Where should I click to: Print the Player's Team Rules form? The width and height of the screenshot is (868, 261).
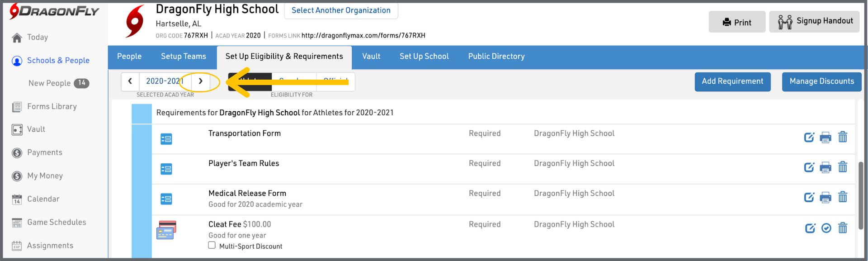826,167
